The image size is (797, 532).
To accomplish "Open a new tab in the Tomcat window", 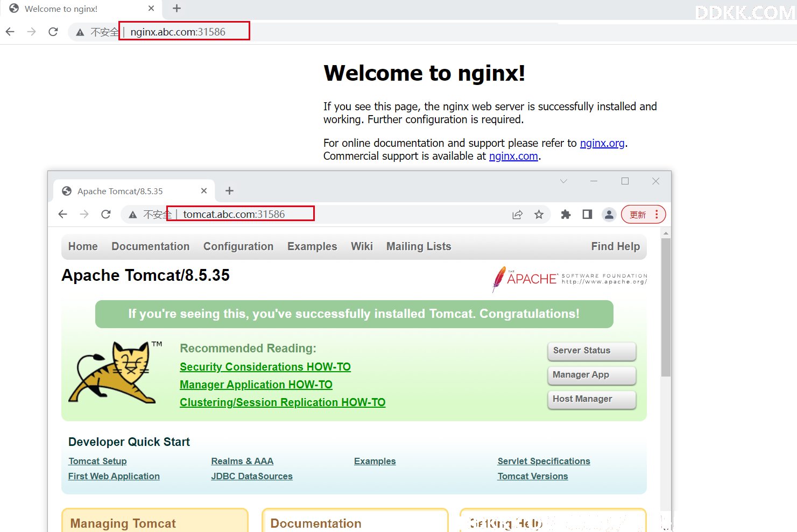I will tap(229, 191).
